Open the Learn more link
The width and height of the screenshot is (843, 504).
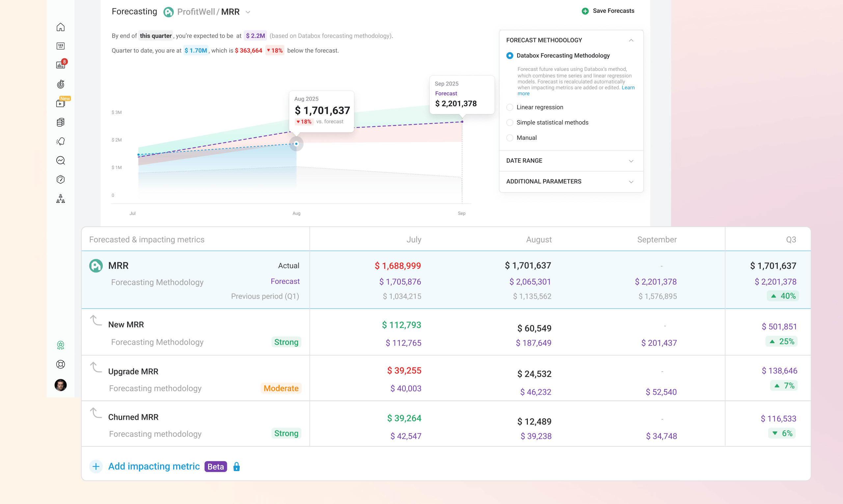coord(628,88)
